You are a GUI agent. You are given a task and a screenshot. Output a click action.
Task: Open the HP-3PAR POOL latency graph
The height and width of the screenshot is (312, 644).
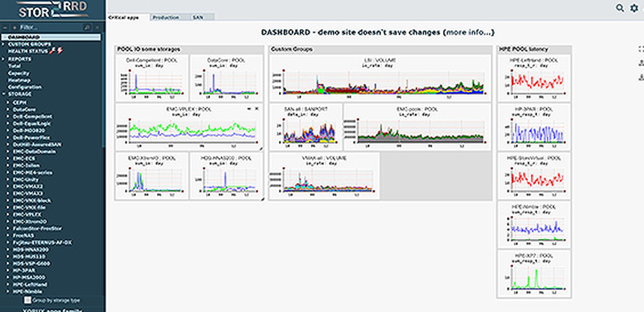point(534,127)
